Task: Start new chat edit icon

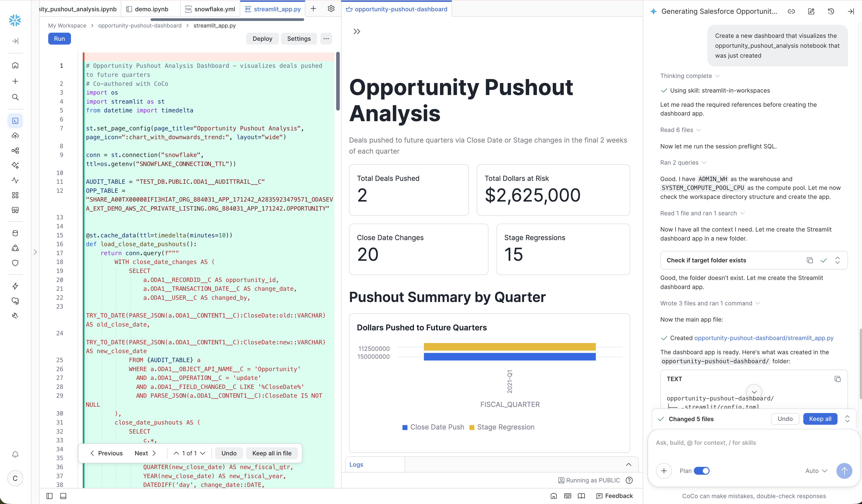Action: click(x=811, y=11)
